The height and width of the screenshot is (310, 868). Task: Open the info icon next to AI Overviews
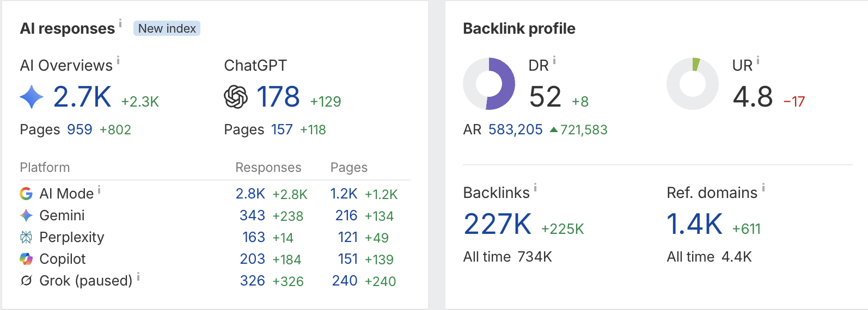coord(118,60)
